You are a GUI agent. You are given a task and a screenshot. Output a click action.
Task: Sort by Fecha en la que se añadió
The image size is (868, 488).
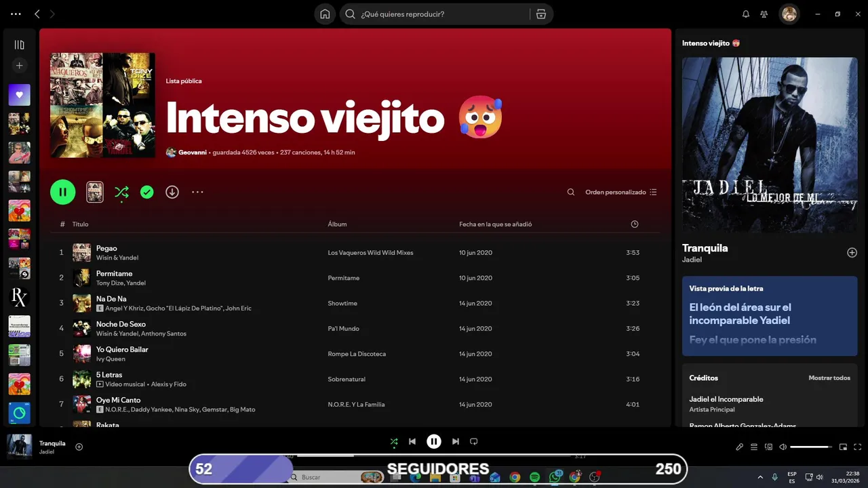coord(495,224)
